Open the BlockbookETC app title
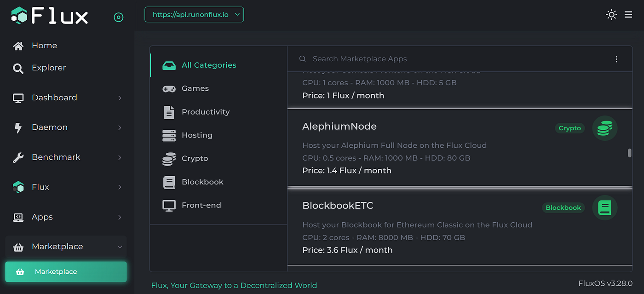 click(338, 206)
